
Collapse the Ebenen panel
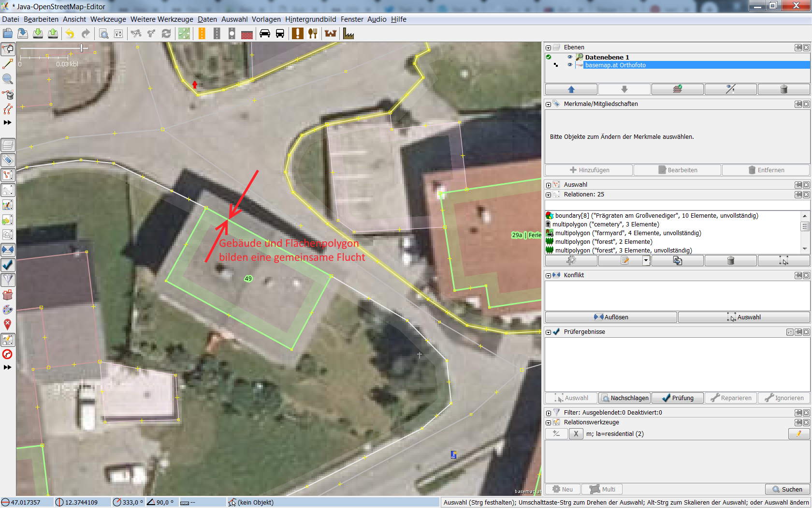548,47
